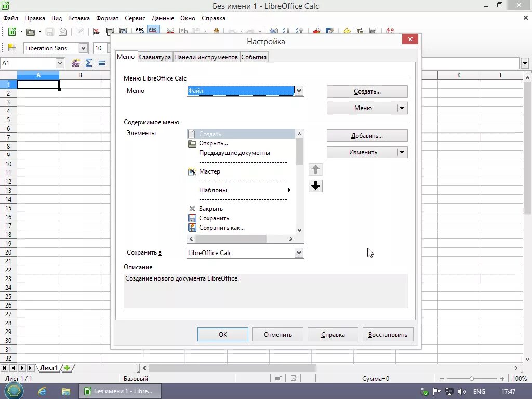532x399 pixels.
Task: Switch to the События tab
Action: [254, 57]
